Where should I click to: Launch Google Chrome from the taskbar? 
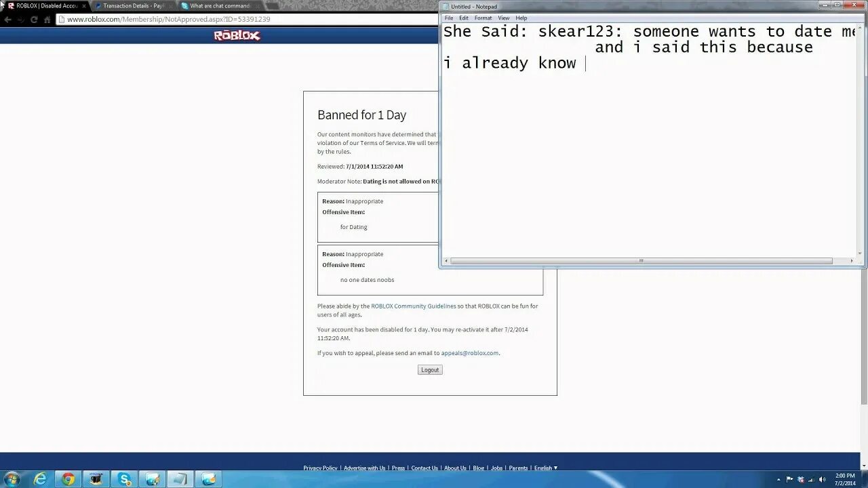point(68,479)
